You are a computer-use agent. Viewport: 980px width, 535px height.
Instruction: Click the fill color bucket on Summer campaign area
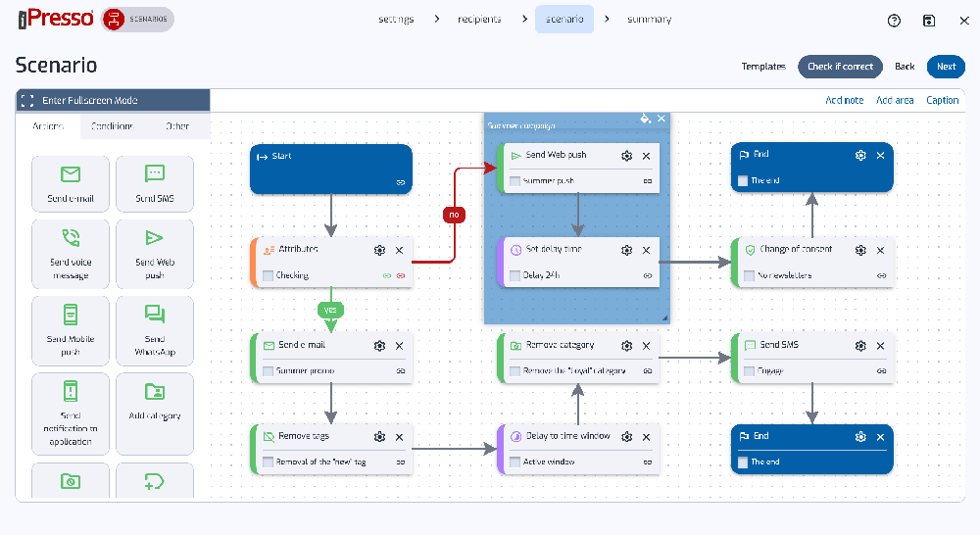pos(645,119)
